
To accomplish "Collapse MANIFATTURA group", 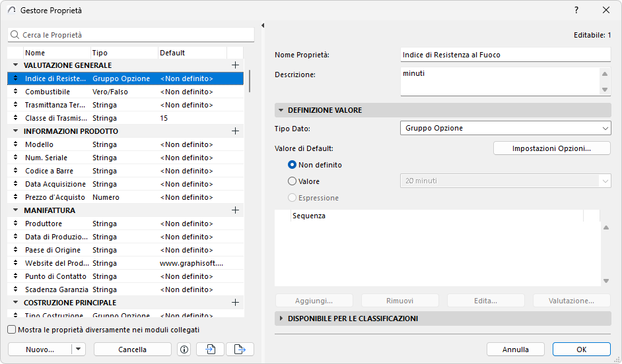I will [15, 210].
